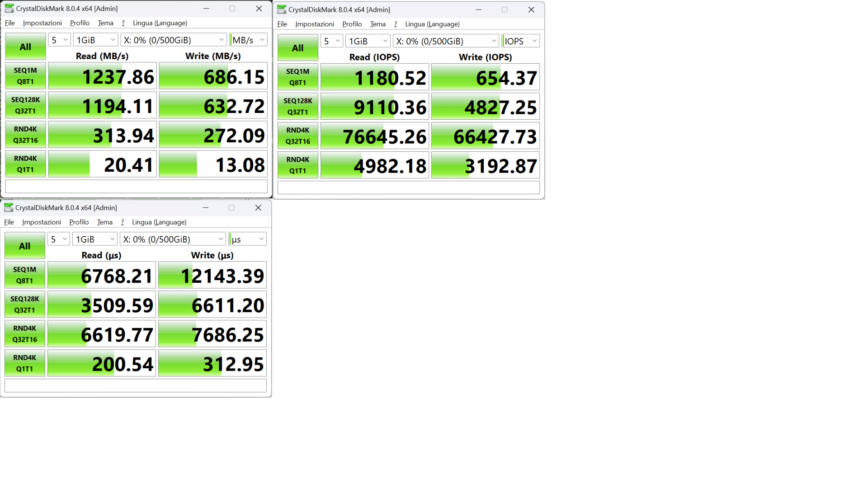The image size is (868, 488).
Task: Run RND4K Q32T16 test in MB/s window
Action: click(x=25, y=135)
